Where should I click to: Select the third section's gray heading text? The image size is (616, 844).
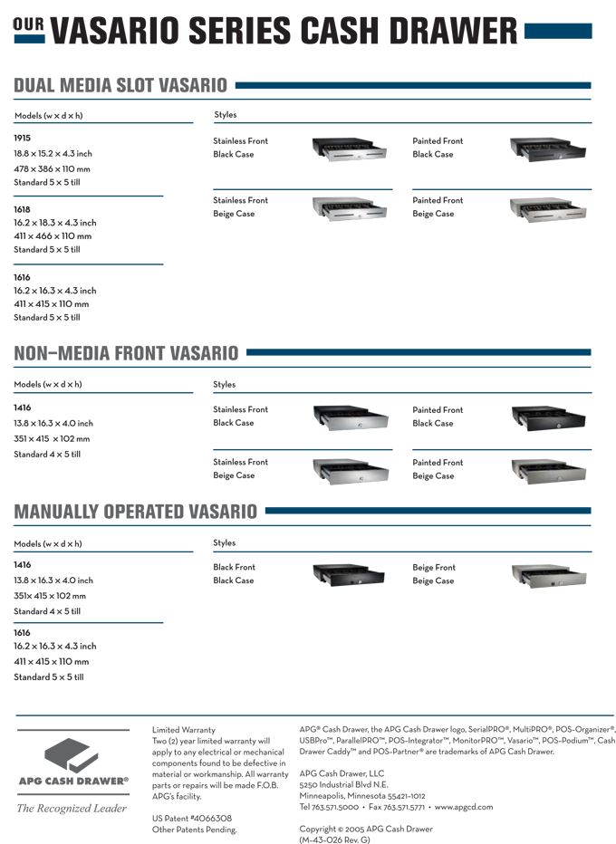pos(138,508)
